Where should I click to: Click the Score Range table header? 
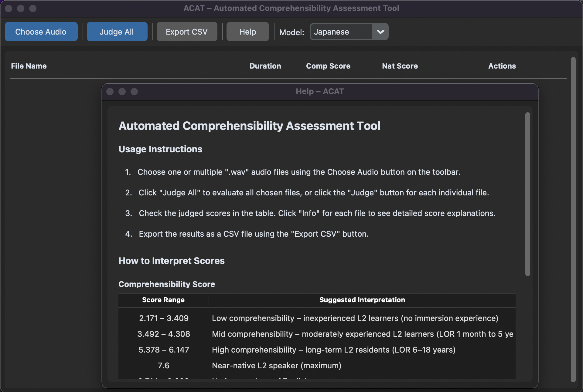(163, 300)
